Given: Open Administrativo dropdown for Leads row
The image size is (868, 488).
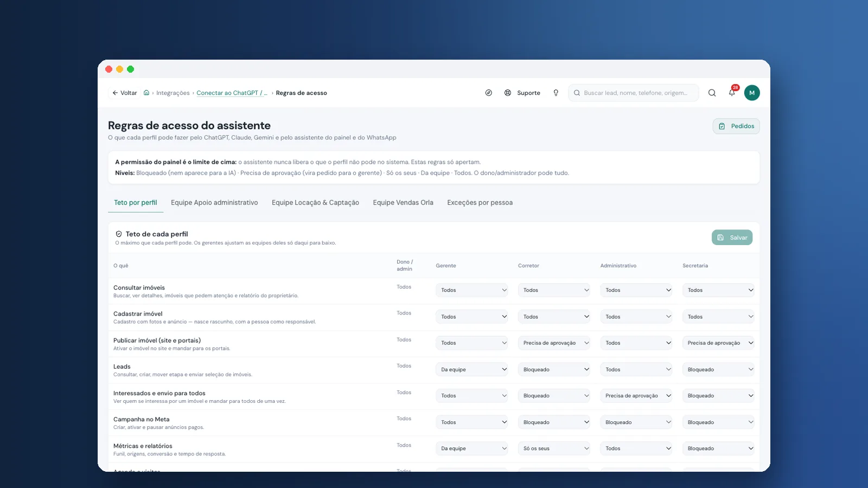Looking at the screenshot, I should tap(636, 369).
